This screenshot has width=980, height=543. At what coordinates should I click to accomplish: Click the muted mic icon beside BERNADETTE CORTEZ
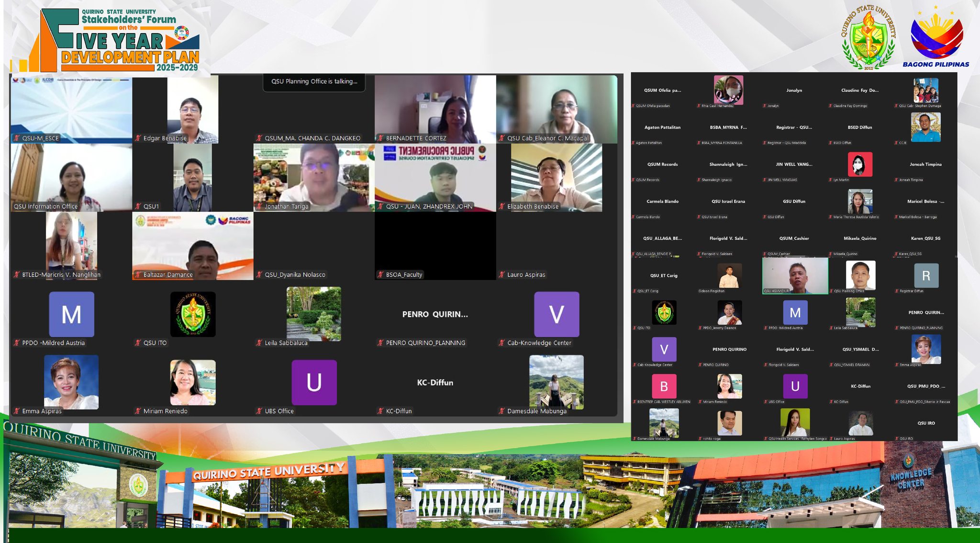pyautogui.click(x=380, y=138)
